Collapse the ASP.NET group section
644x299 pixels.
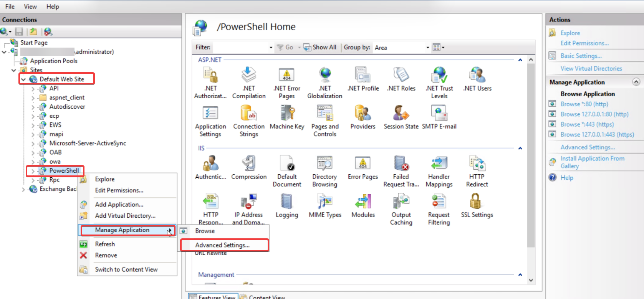tap(520, 60)
